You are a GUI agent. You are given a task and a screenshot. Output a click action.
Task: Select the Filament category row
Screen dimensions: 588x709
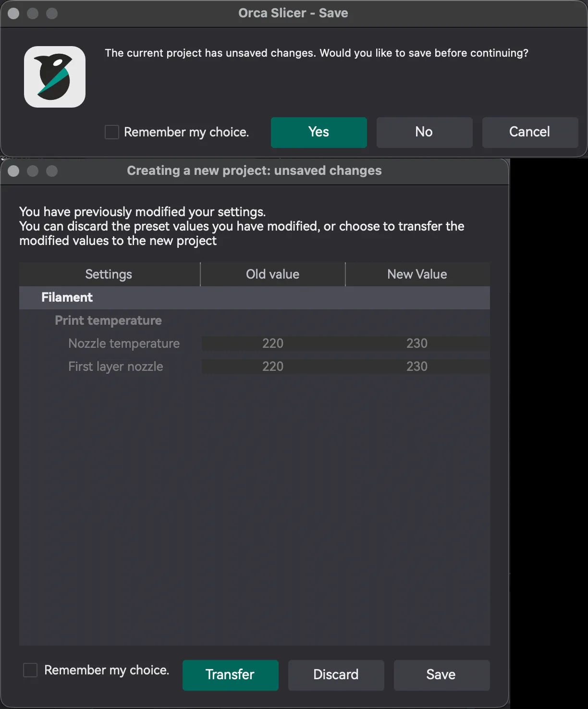pos(255,298)
